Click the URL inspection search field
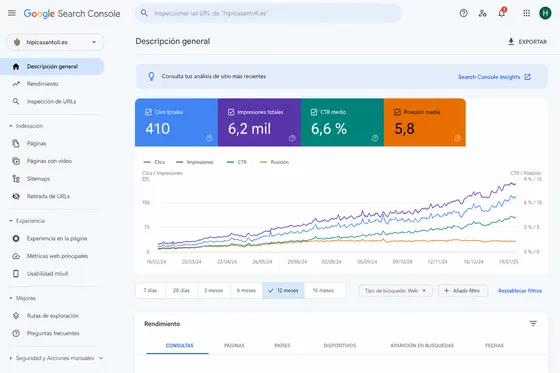The image size is (560, 373). (268, 13)
